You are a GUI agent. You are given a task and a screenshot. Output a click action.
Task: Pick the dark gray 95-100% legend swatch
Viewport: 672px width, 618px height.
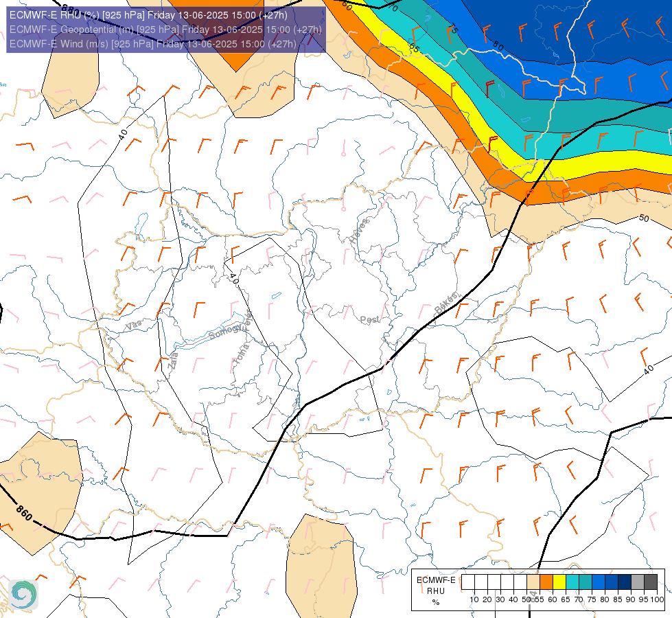point(651,582)
